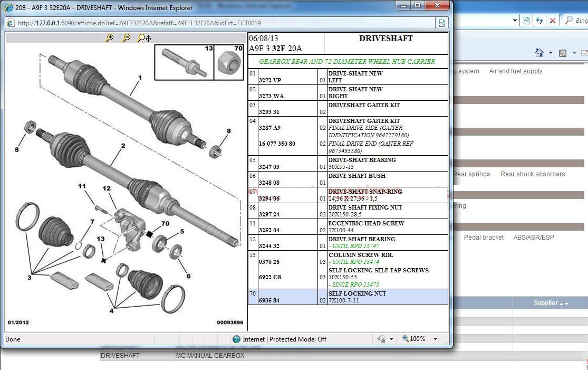The height and width of the screenshot is (370, 588).
Task: Activate the magnifier pan tool
Action: pyautogui.click(x=144, y=38)
